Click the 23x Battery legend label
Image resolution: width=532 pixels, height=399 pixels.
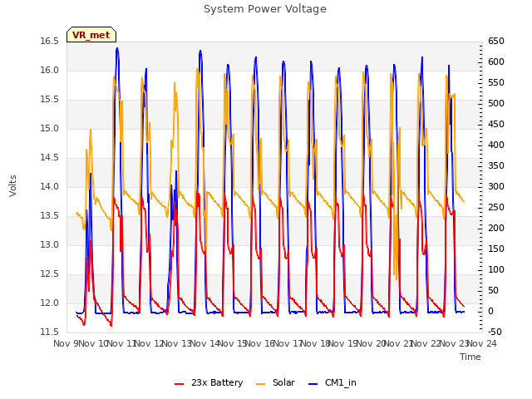point(217,382)
